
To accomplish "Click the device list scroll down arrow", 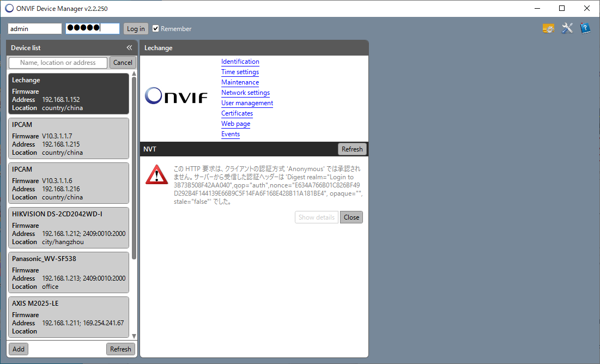I will click(134, 336).
